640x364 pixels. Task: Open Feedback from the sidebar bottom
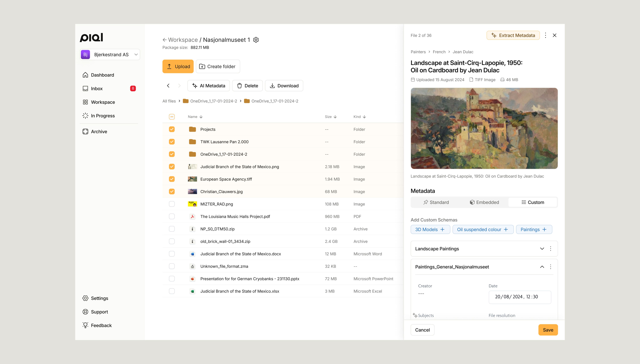point(101,325)
